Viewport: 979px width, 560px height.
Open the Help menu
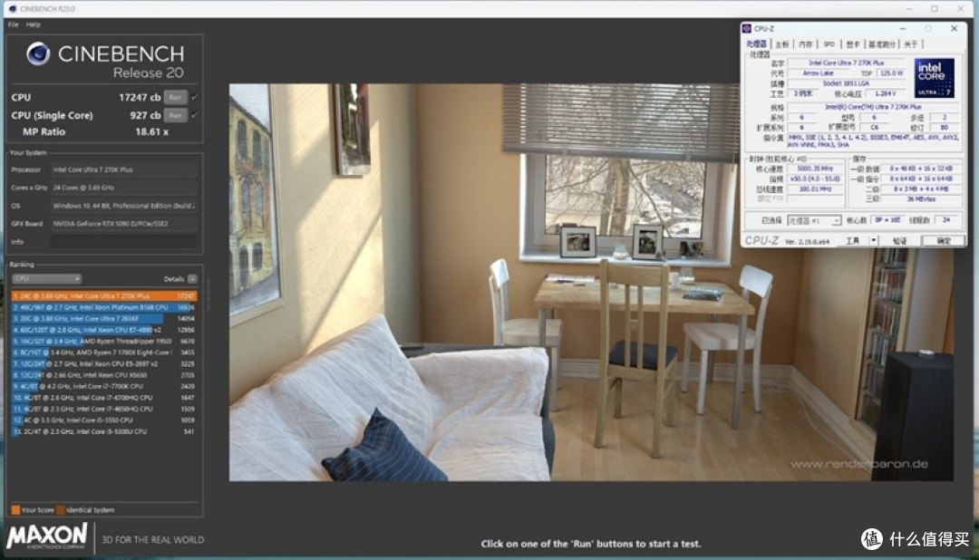[34, 24]
